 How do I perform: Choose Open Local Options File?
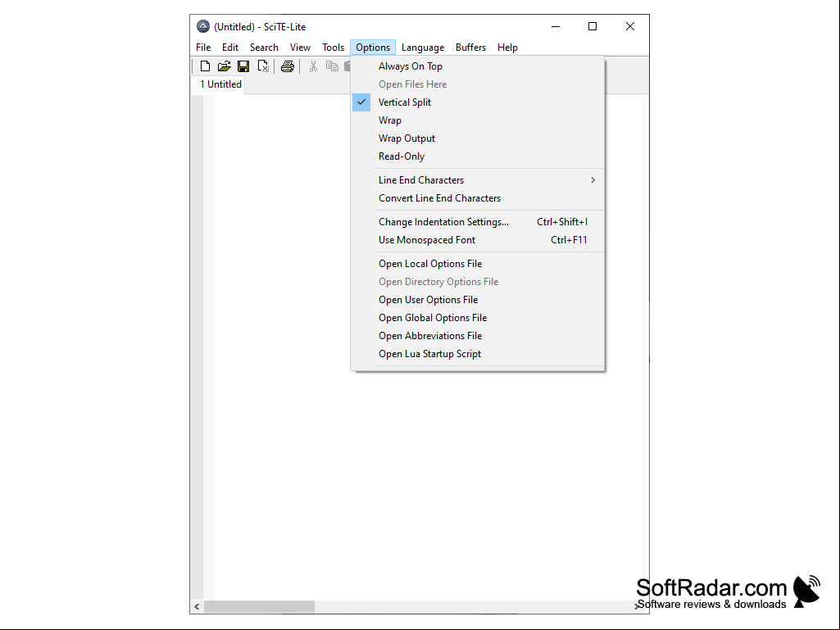point(478,264)
